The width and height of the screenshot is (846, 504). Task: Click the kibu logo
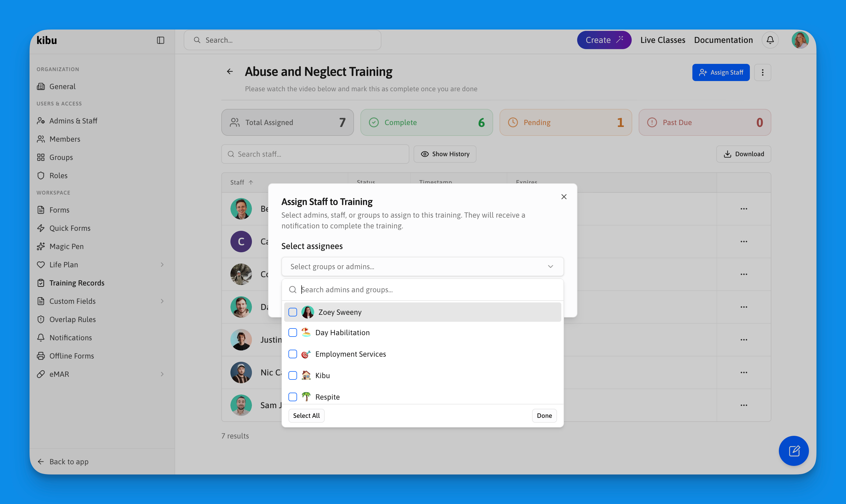coord(46,40)
